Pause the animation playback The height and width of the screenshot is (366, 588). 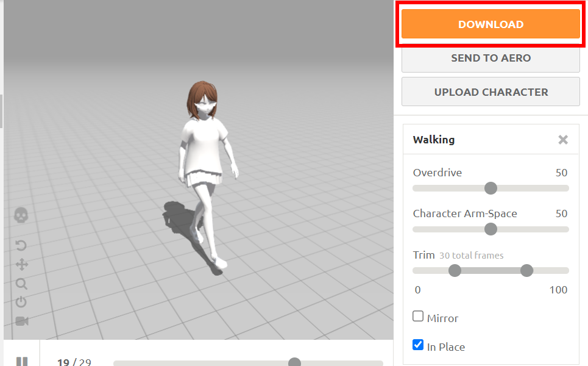point(22,362)
